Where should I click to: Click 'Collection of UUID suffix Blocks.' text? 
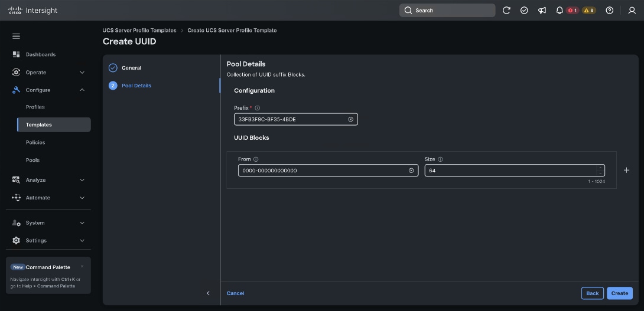[266, 75]
